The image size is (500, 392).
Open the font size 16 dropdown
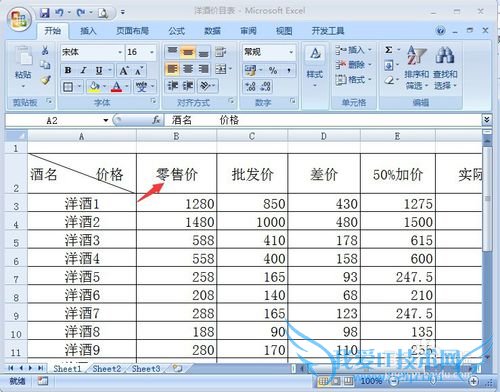click(152, 52)
